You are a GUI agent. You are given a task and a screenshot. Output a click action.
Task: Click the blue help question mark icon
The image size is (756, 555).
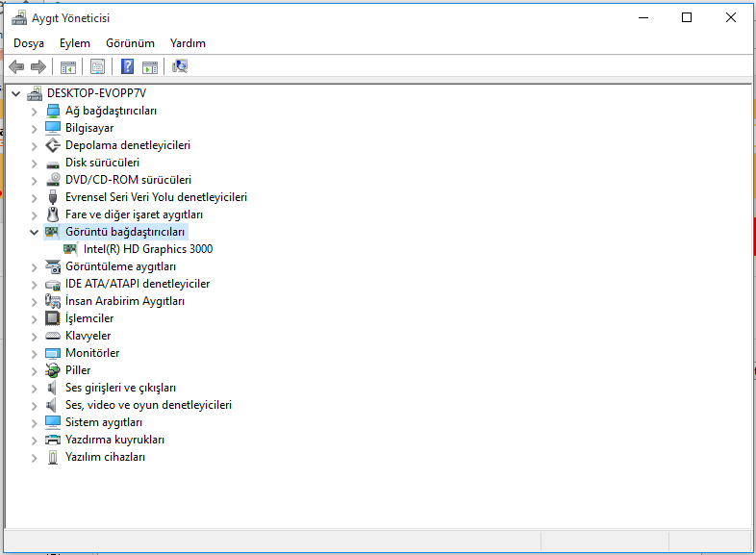pos(127,66)
